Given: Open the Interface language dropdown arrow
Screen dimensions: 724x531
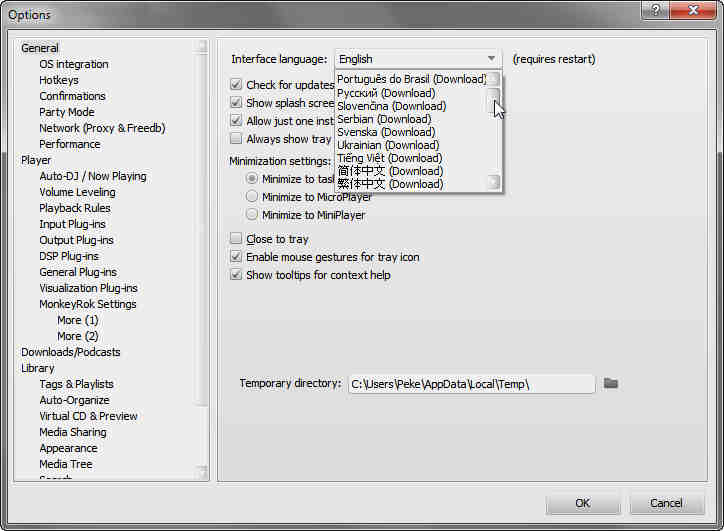Looking at the screenshot, I should (x=491, y=59).
